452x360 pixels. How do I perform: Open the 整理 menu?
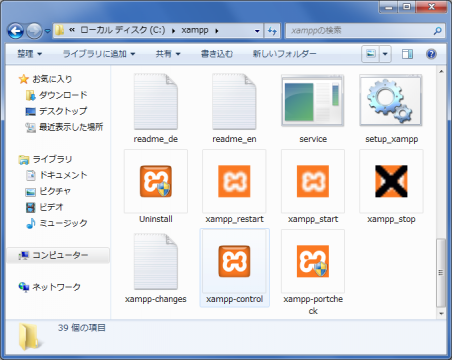click(29, 54)
